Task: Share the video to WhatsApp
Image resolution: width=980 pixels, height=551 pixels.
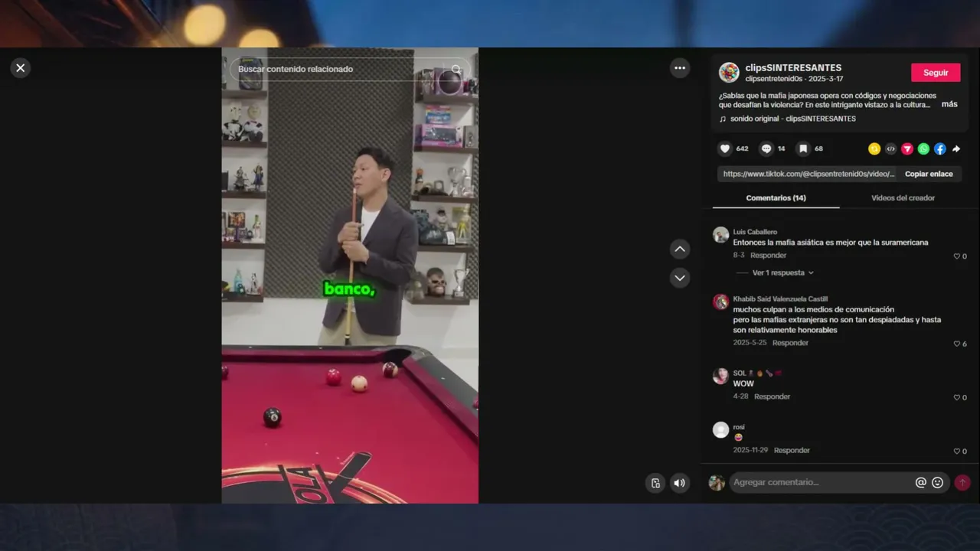Action: coord(923,149)
